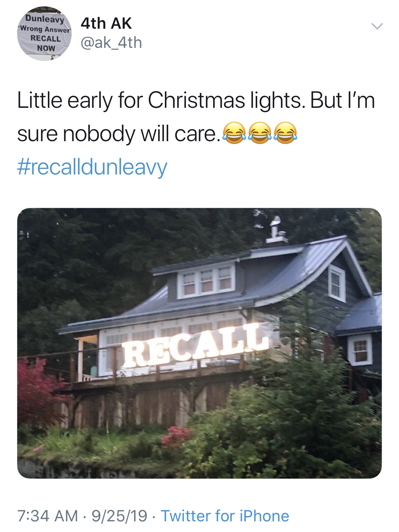Expand the tweet options chevron
Viewport: 399px width, 532px height.
pyautogui.click(x=377, y=26)
